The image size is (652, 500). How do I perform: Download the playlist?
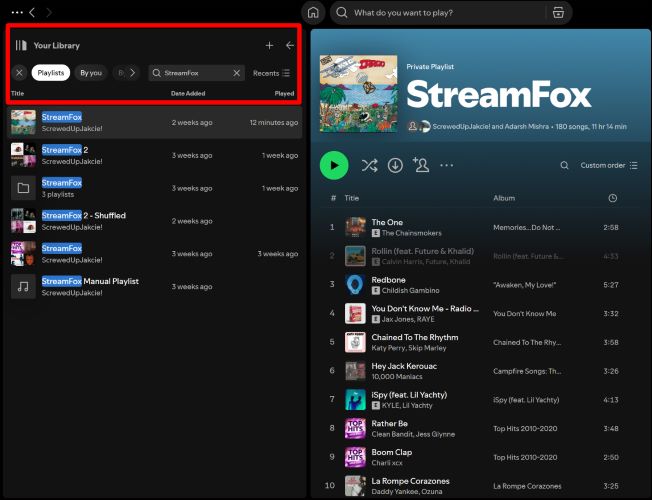395,165
